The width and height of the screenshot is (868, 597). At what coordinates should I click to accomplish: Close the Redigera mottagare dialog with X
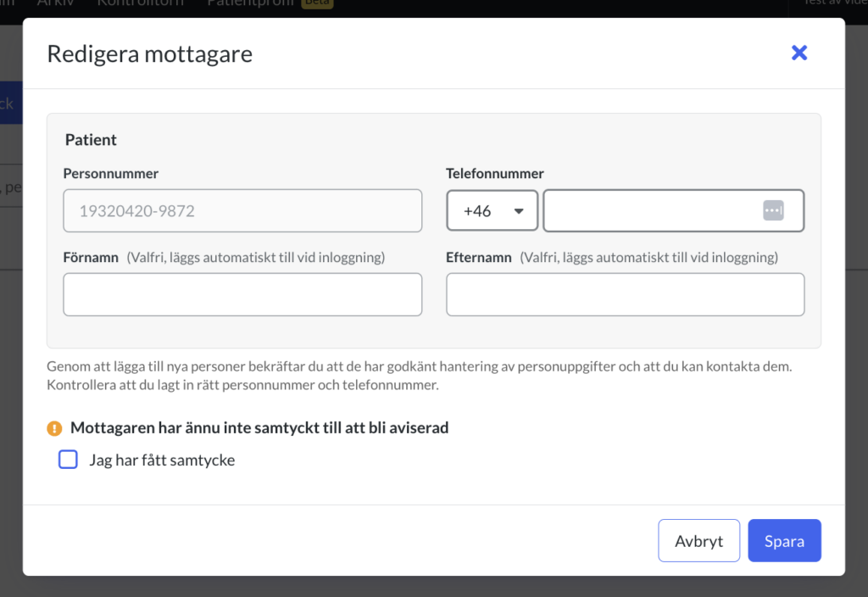coord(798,53)
